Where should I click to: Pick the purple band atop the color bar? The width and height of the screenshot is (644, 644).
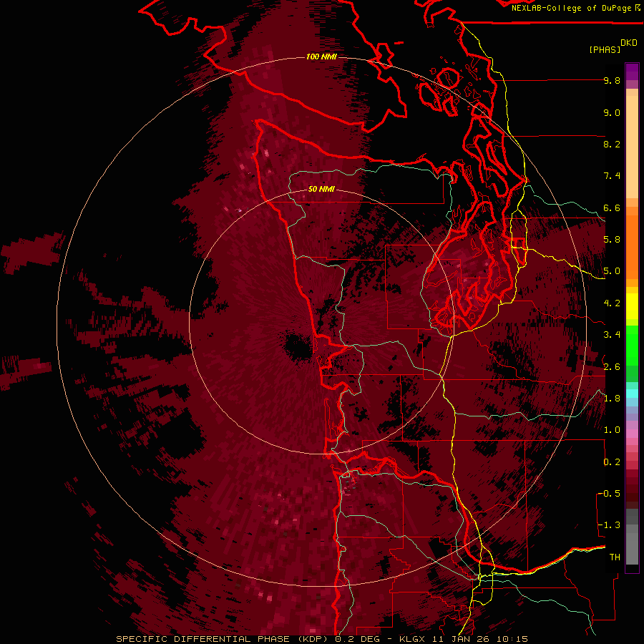pyautogui.click(x=632, y=72)
